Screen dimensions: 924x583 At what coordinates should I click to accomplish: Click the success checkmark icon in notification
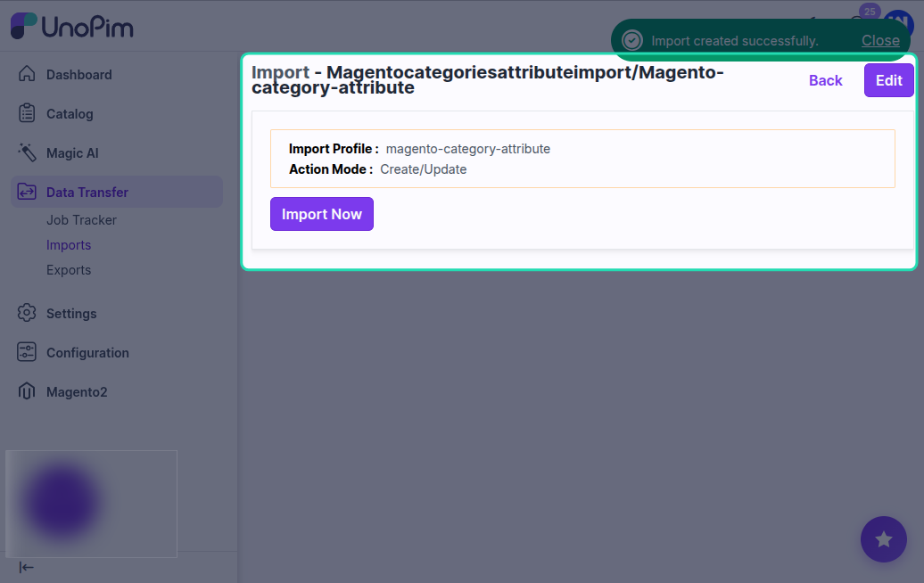[x=632, y=41]
